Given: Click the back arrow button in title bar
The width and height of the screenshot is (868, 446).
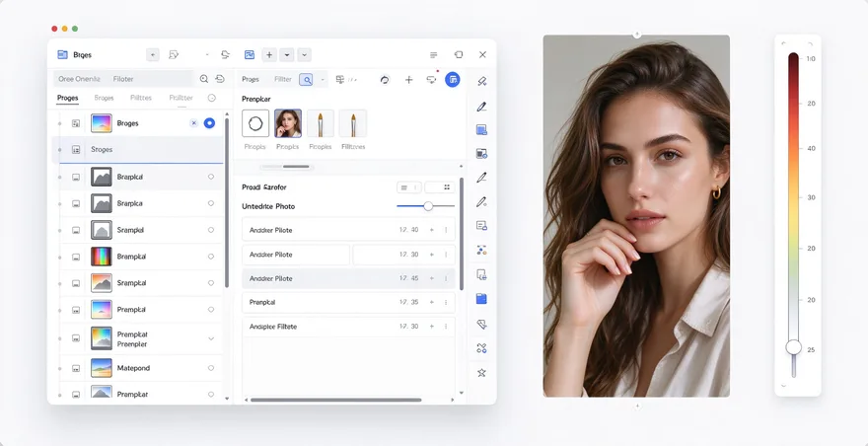Looking at the screenshot, I should 153,55.
